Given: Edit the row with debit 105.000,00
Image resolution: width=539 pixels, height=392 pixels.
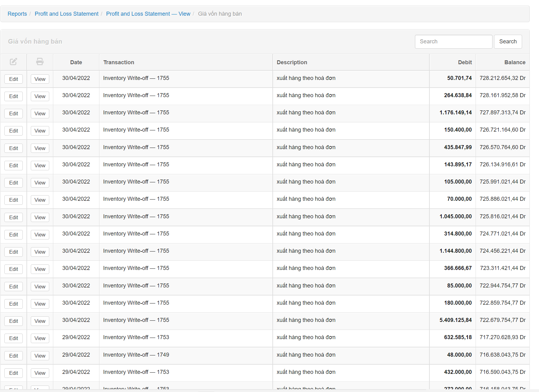Looking at the screenshot, I should [14, 183].
